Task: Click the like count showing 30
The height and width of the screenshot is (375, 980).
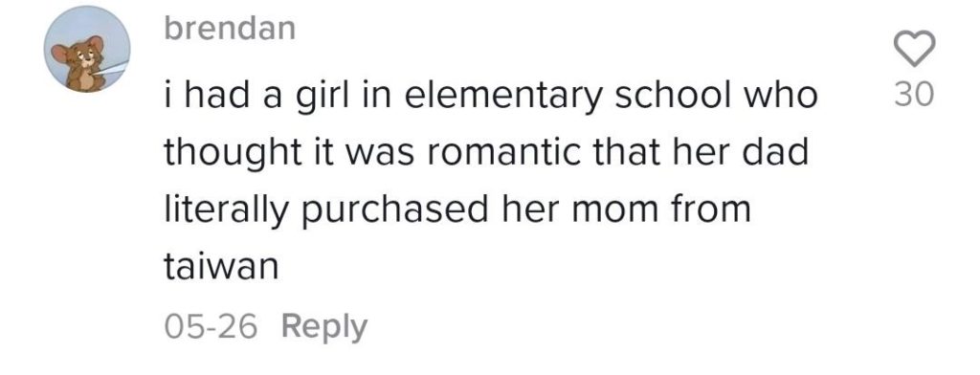Action: [x=914, y=95]
